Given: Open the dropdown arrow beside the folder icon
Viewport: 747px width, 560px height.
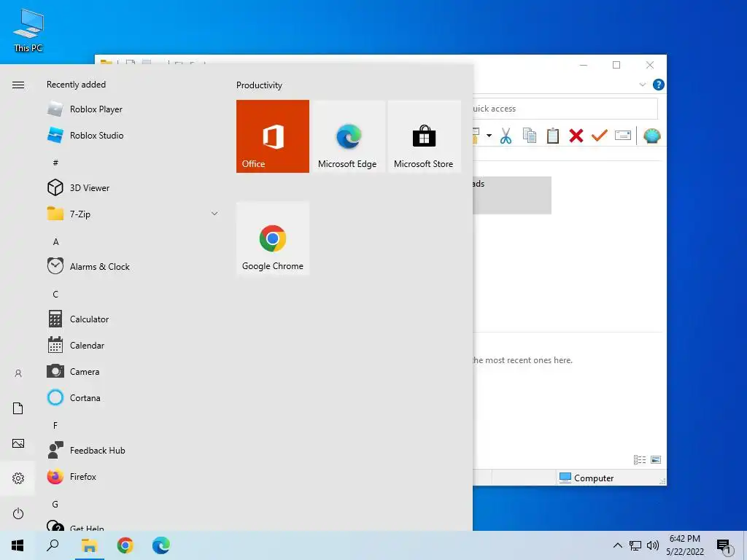Looking at the screenshot, I should click(x=489, y=136).
